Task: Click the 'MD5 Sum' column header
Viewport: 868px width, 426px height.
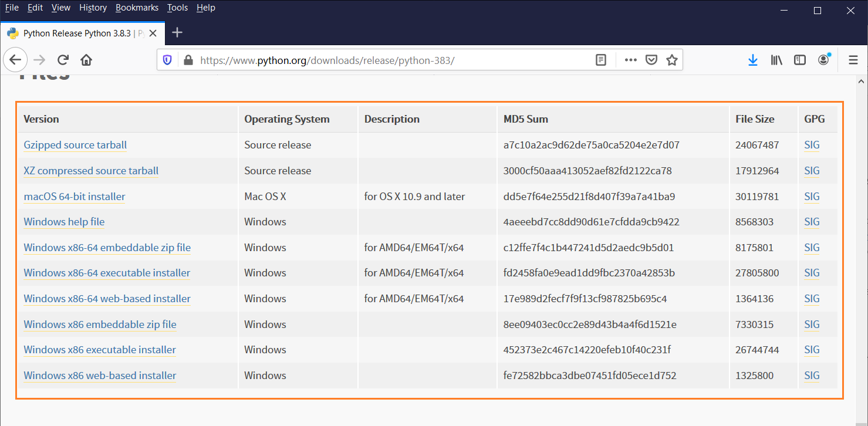Action: click(526, 119)
